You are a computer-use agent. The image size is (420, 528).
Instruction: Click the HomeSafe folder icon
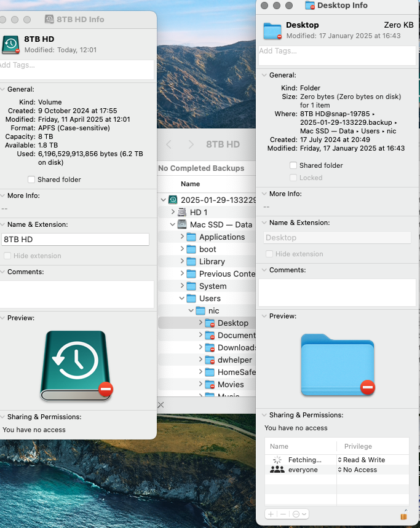coord(210,372)
